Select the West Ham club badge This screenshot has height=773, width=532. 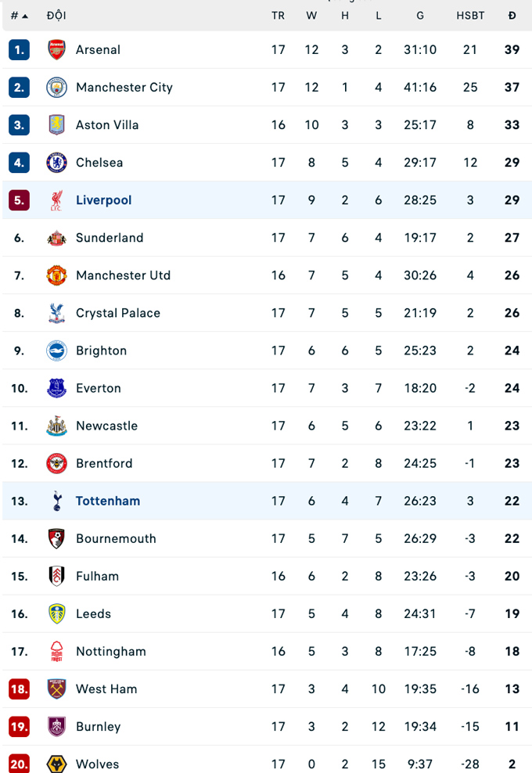point(56,689)
